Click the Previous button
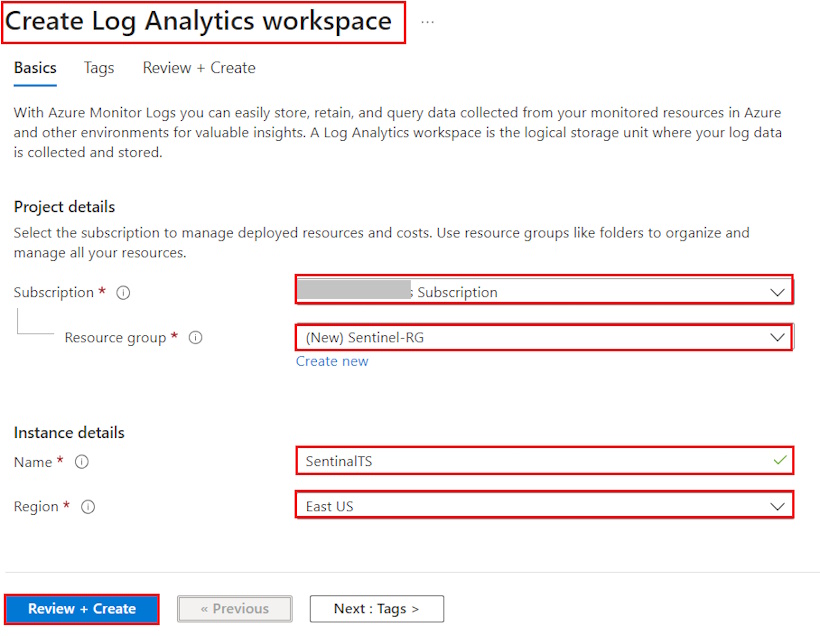820x636 pixels. click(x=235, y=609)
